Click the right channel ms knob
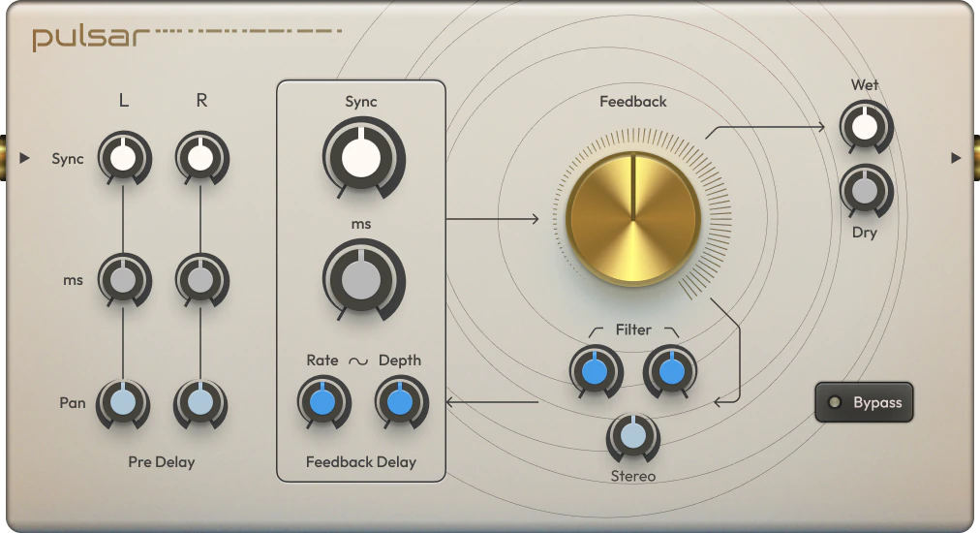 point(200,280)
